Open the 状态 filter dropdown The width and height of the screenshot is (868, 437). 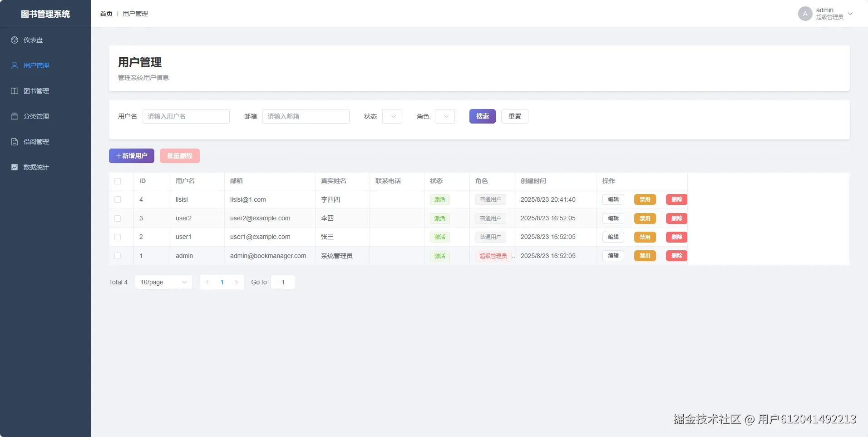[392, 116]
